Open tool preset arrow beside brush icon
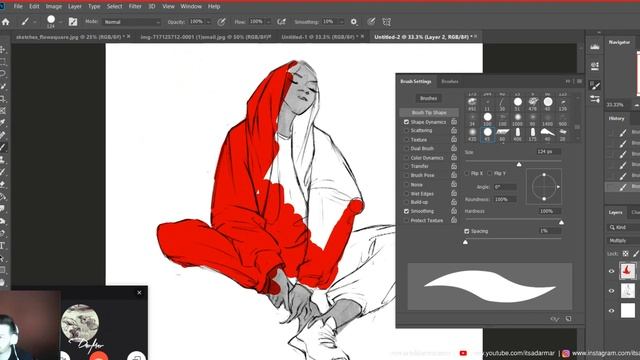Viewport: 640px width, 360px height. coord(34,22)
